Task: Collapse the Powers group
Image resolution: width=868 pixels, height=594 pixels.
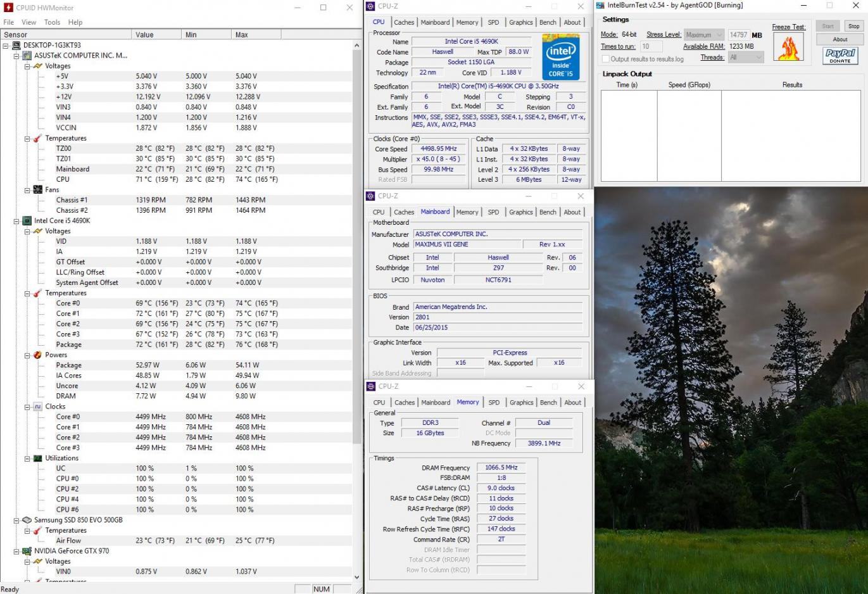Action: [27, 355]
